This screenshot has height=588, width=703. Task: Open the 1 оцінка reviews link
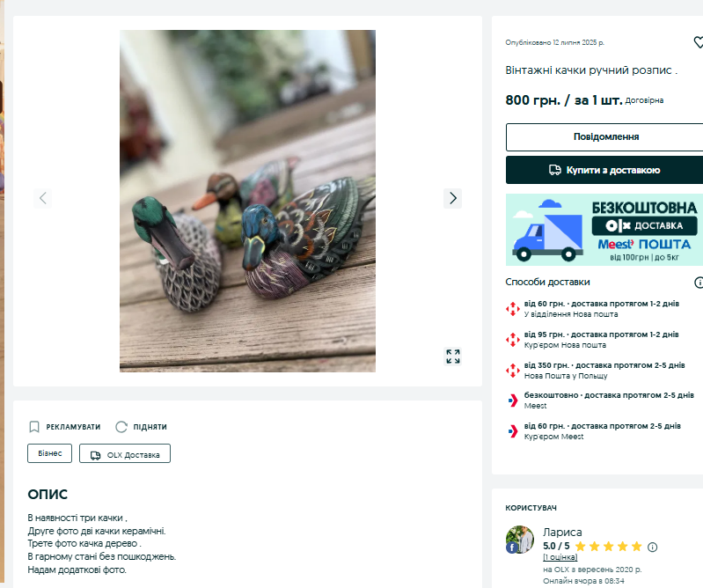tap(560, 557)
